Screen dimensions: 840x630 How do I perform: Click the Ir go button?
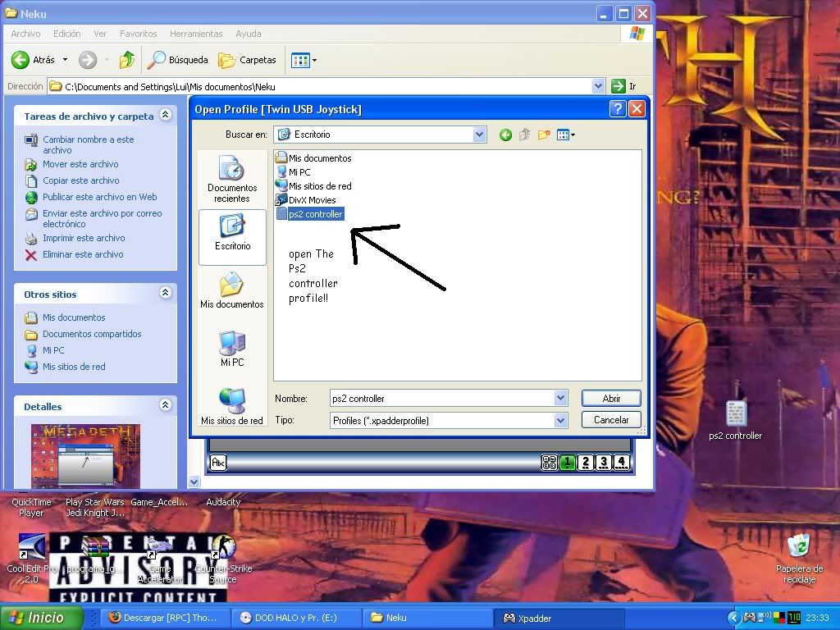click(624, 86)
